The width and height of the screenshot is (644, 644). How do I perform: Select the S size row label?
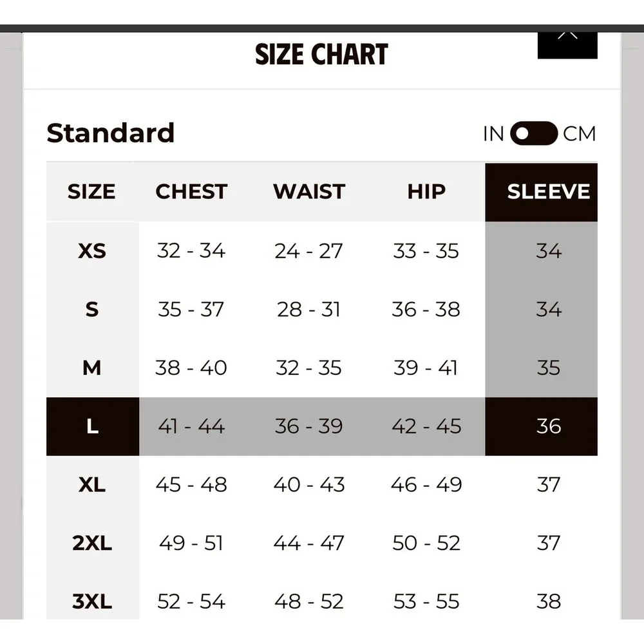(x=92, y=309)
